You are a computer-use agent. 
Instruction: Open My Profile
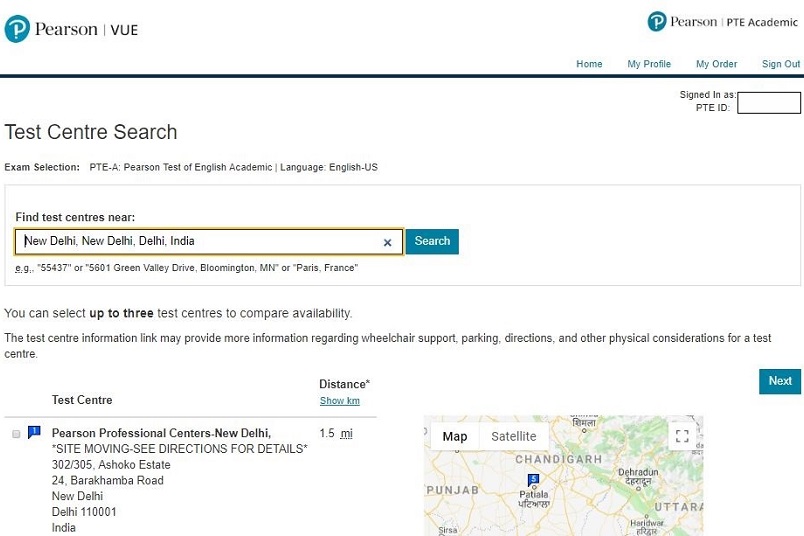click(649, 64)
